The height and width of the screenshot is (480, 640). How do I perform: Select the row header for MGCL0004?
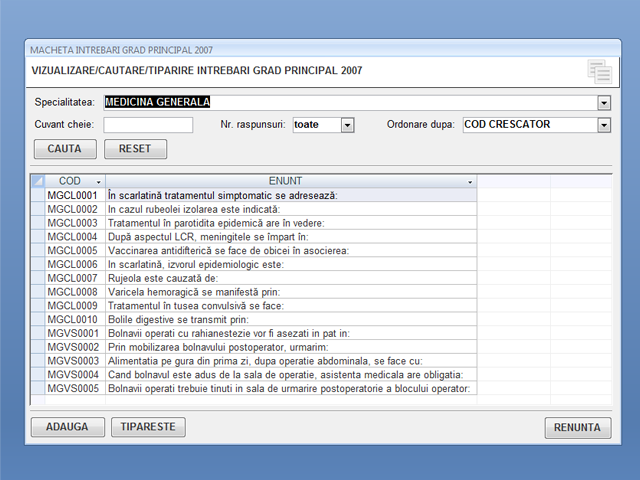click(x=37, y=236)
